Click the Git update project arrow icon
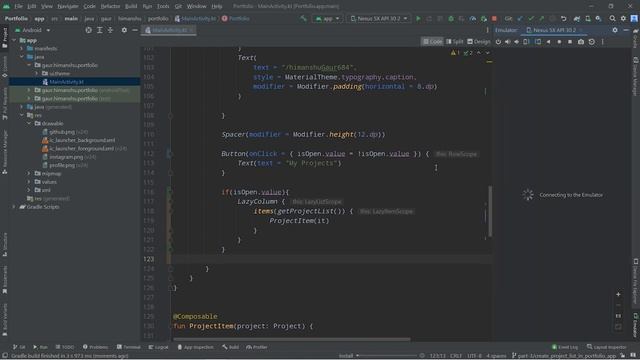Viewport: 640px width, 360px height. [520, 18]
